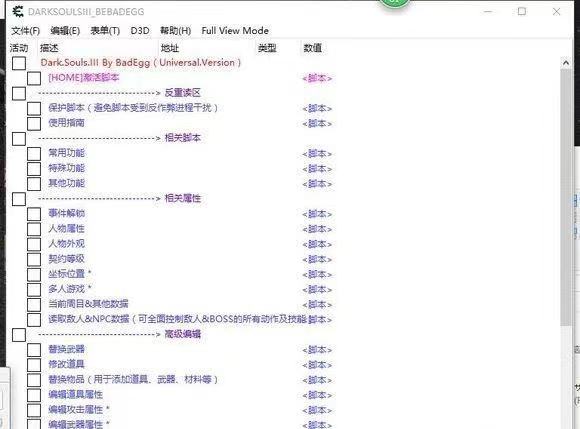Tick the 替换武器 checkbox
Screen dimensions: 580x429
tap(34, 350)
